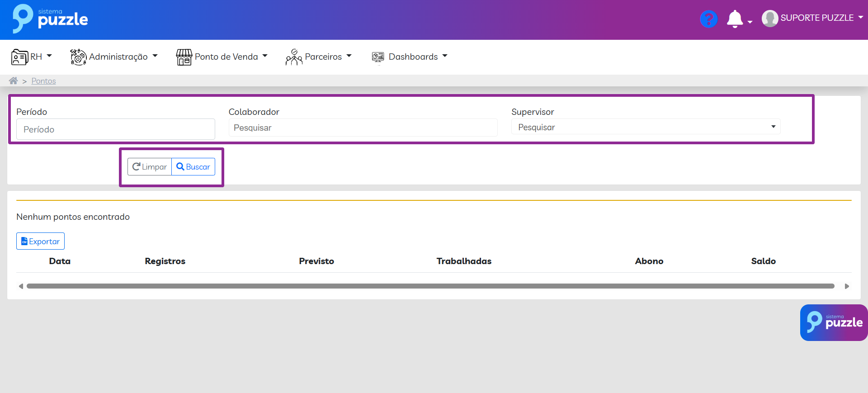This screenshot has width=868, height=393.
Task: Open the Supervisor select dropdown
Action: tap(645, 127)
